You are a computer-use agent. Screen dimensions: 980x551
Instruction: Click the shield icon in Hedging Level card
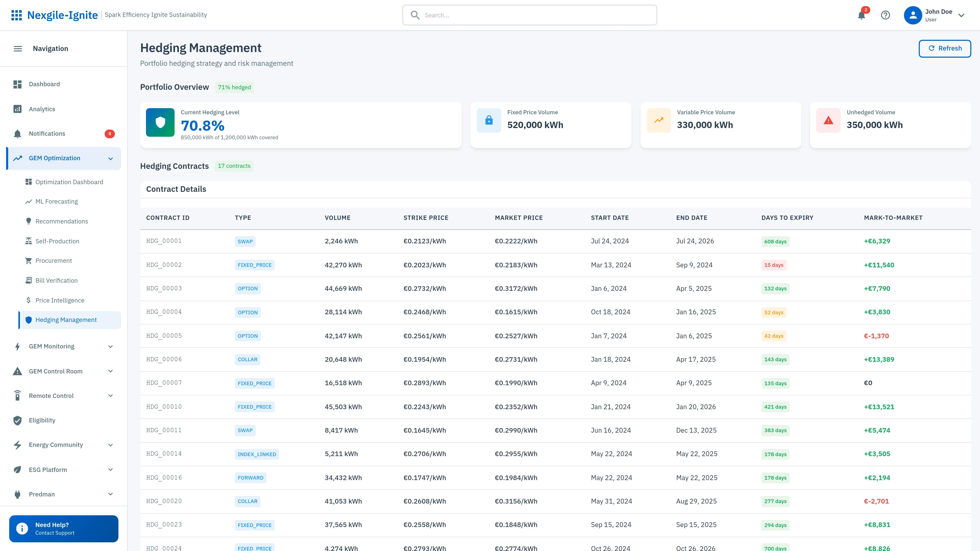pos(160,122)
